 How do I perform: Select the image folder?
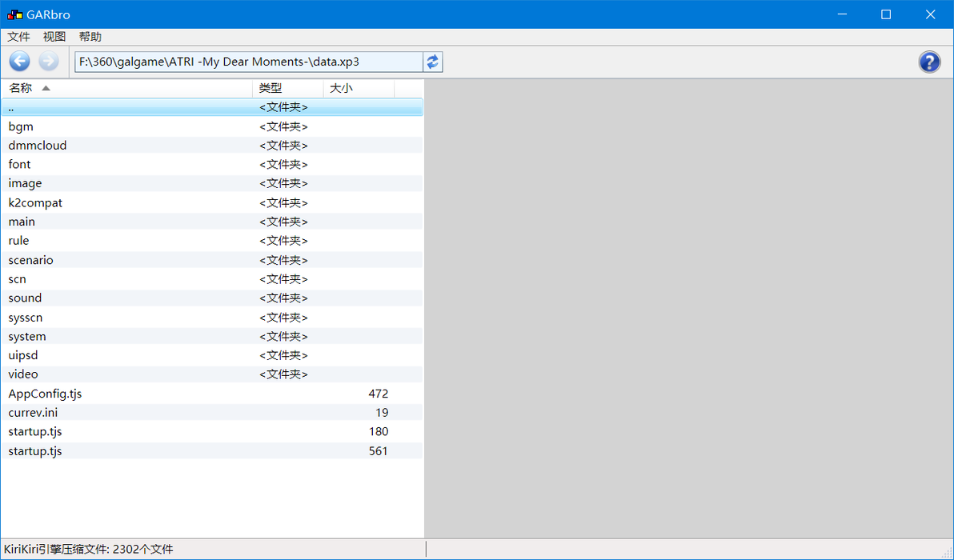pyautogui.click(x=212, y=183)
